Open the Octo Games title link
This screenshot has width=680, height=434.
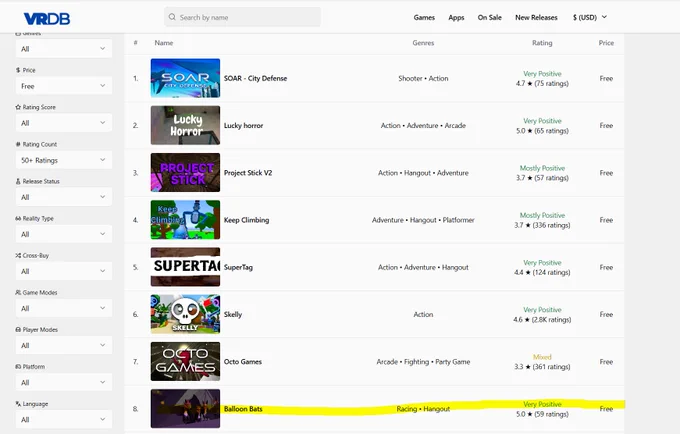[243, 362]
